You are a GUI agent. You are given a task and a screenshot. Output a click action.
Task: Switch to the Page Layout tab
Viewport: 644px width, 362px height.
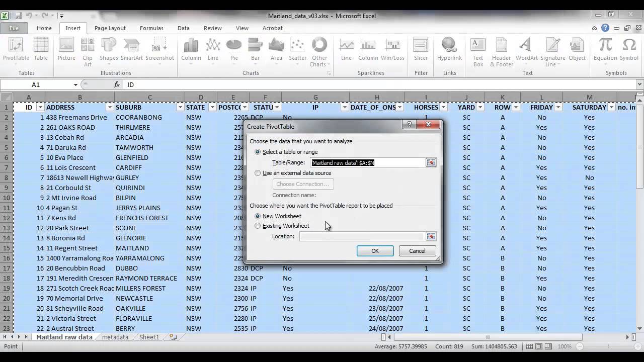point(110,28)
